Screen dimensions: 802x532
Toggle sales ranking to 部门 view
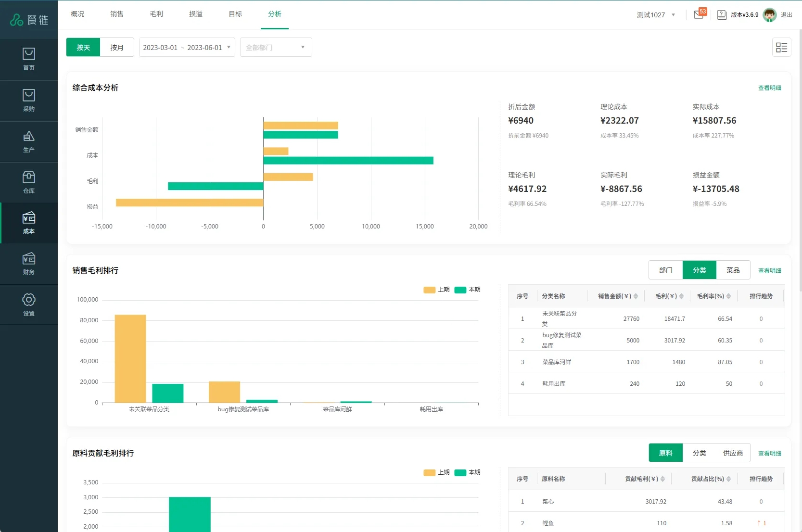click(x=665, y=270)
